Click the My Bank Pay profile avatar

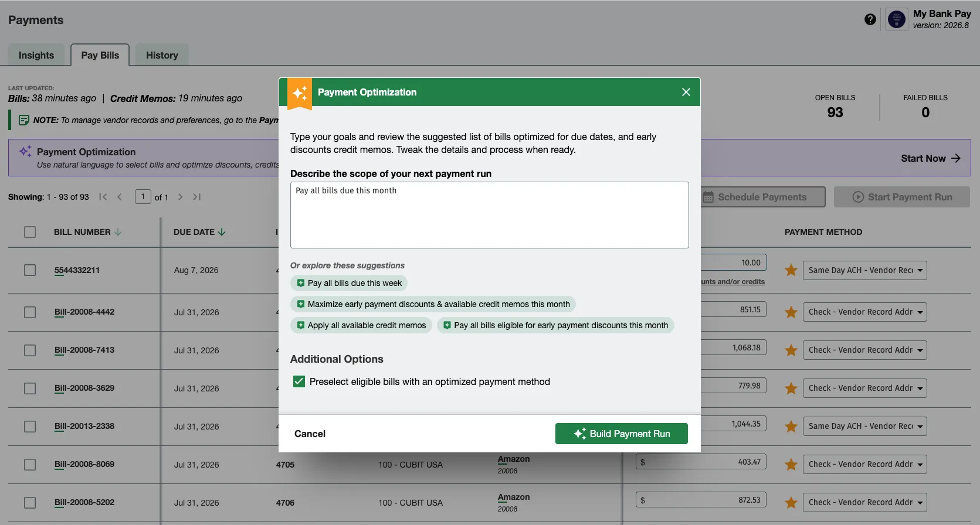896,19
